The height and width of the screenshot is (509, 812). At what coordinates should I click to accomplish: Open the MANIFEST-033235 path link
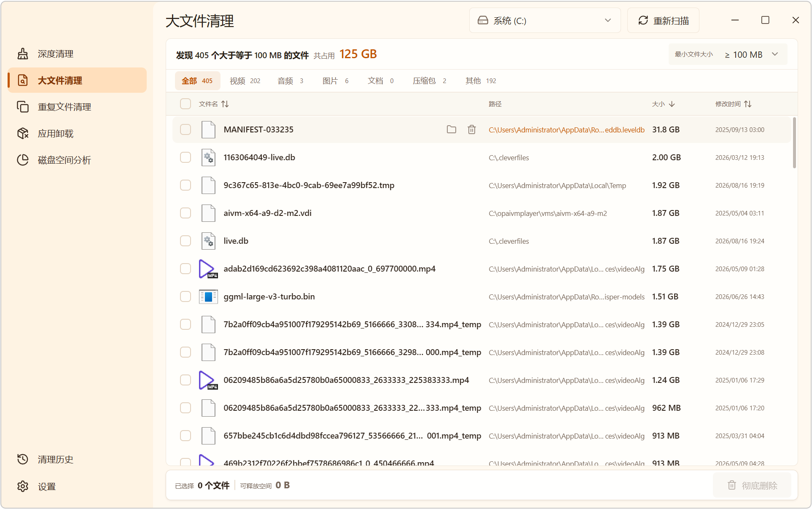coord(567,129)
